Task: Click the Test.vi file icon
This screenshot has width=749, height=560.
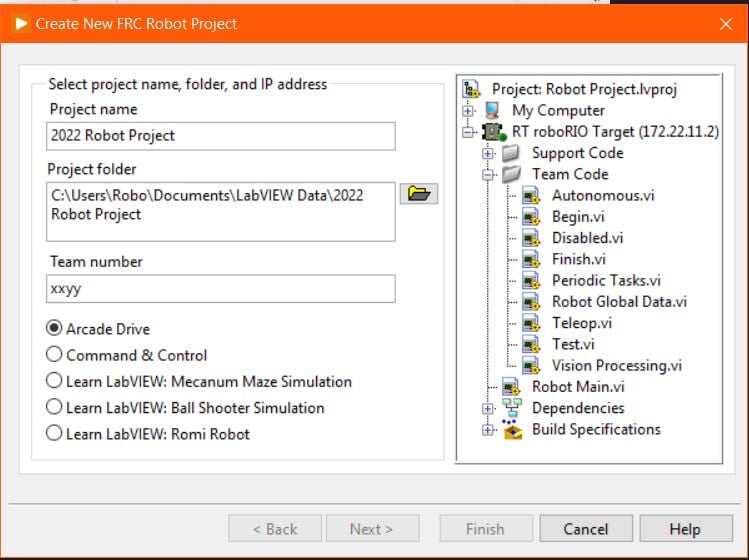Action: 531,344
